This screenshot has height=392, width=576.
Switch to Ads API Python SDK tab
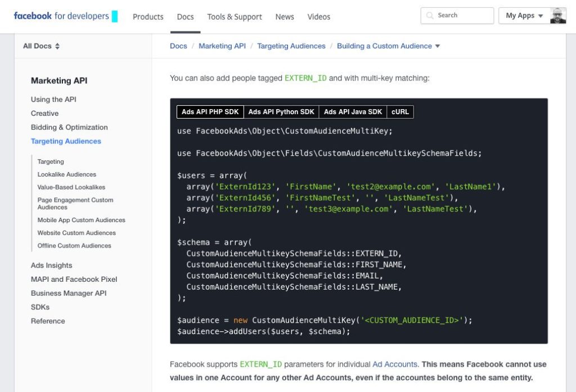click(x=281, y=112)
